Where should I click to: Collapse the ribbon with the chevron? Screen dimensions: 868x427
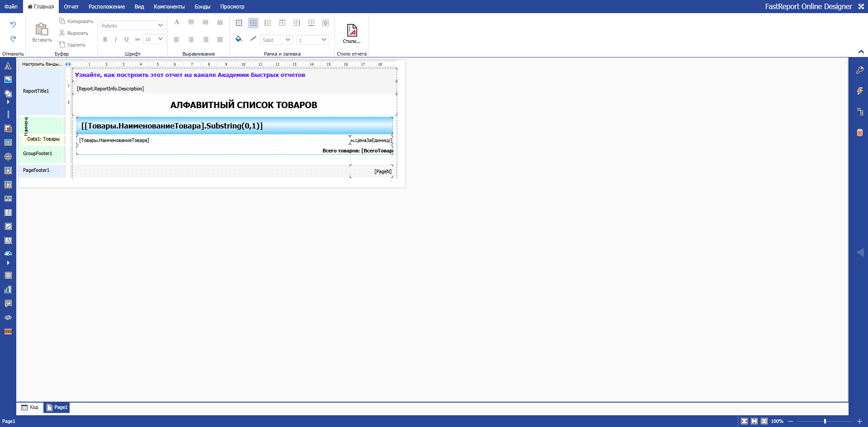coord(861,52)
